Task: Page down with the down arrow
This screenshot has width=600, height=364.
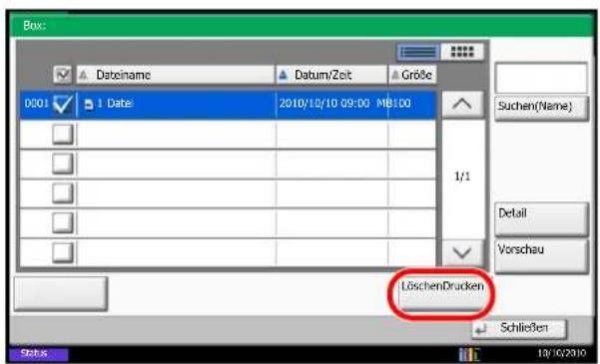Action: tap(462, 252)
